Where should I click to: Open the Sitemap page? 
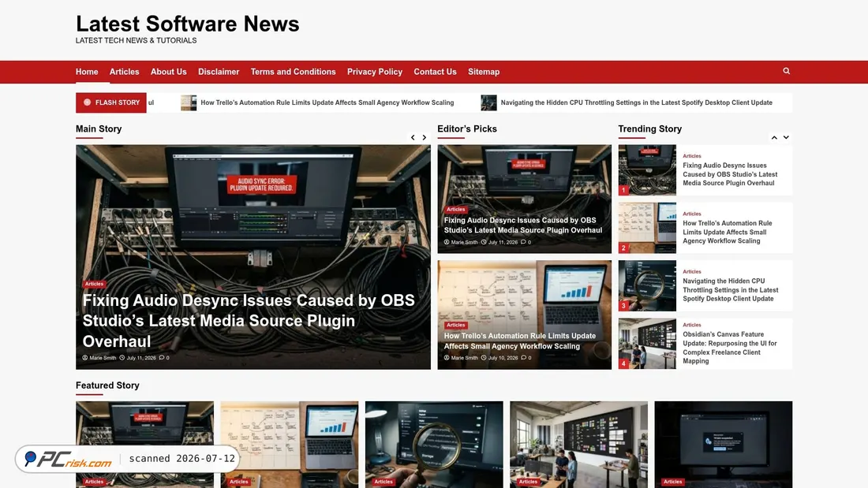coord(484,72)
